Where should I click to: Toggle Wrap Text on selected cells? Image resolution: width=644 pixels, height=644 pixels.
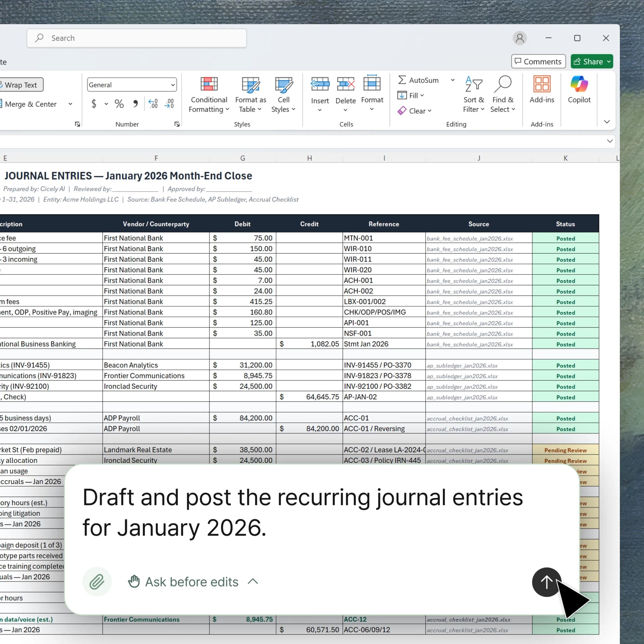tap(21, 85)
